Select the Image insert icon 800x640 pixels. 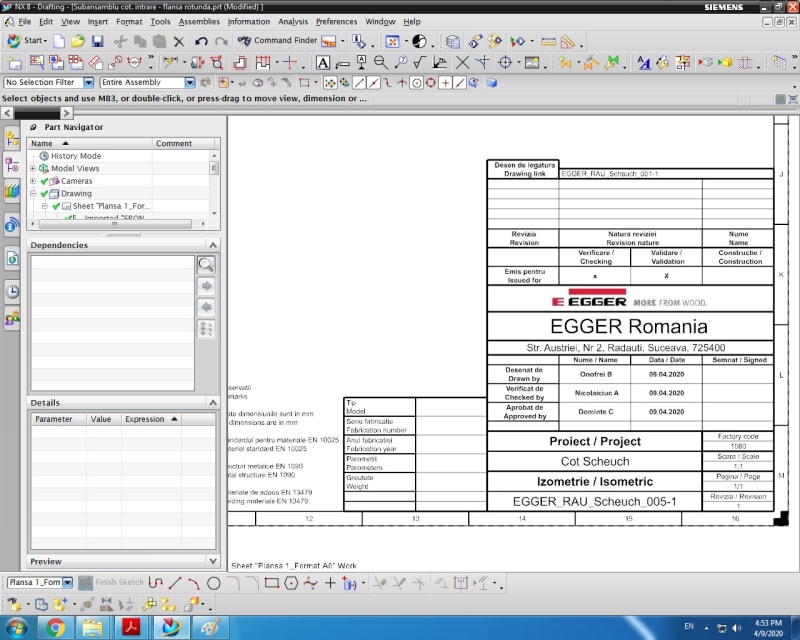tap(532, 63)
